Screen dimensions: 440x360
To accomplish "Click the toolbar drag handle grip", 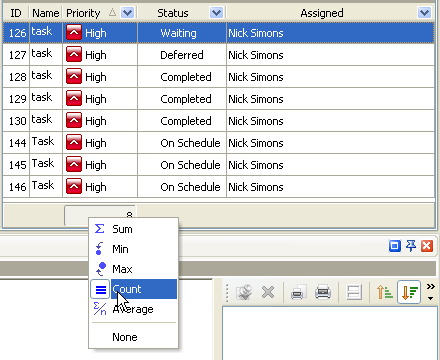I will [227, 293].
